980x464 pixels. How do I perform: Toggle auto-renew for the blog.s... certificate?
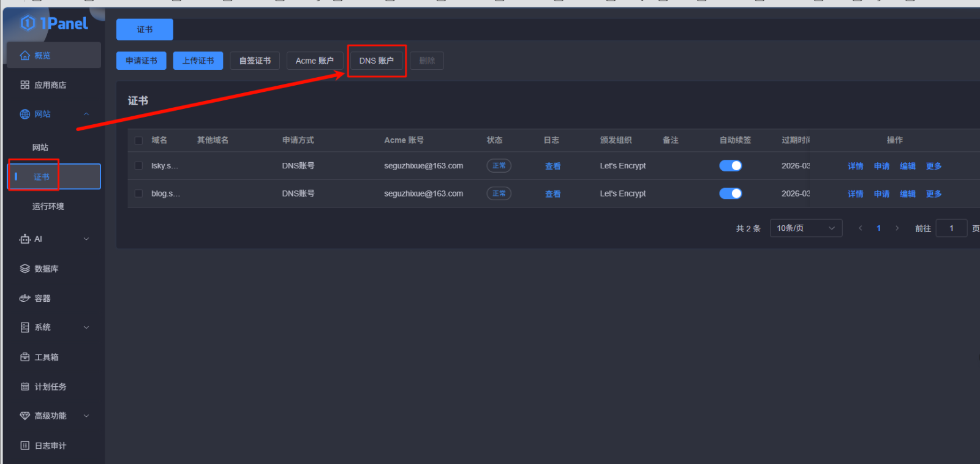point(730,193)
